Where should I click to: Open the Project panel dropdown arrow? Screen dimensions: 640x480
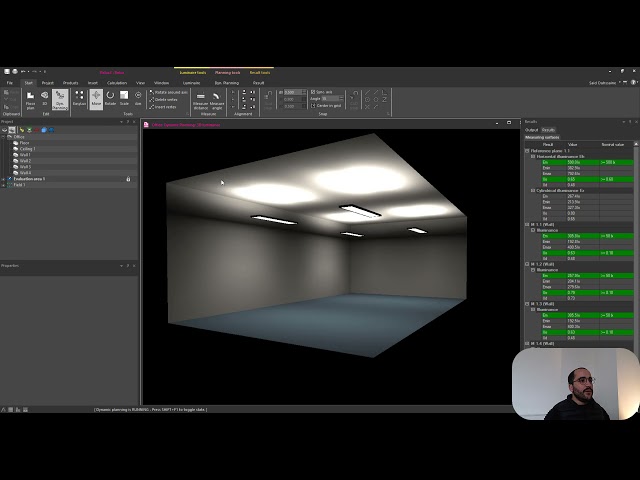pyautogui.click(x=121, y=122)
